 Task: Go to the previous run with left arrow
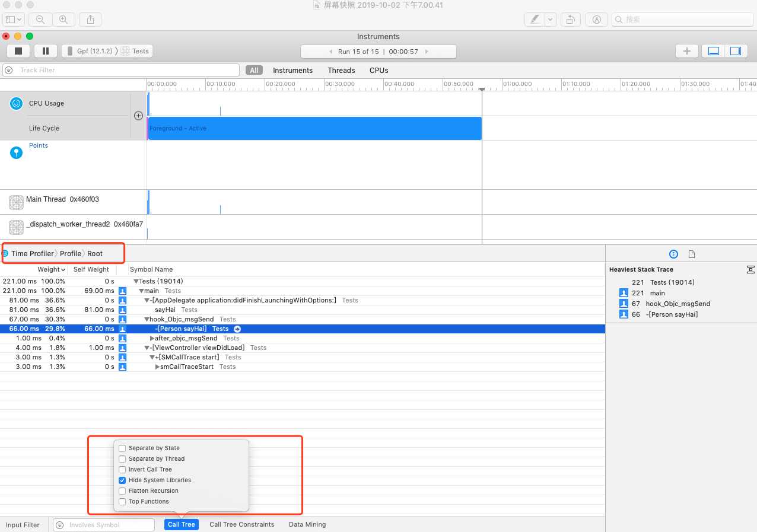(331, 52)
